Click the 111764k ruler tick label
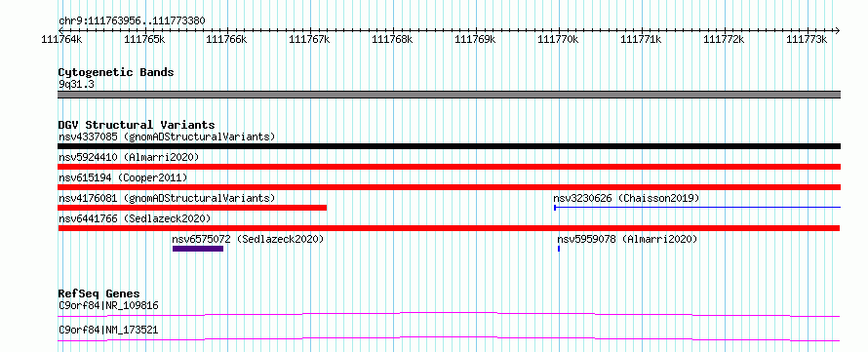The height and width of the screenshot is (352, 868). coord(62,39)
